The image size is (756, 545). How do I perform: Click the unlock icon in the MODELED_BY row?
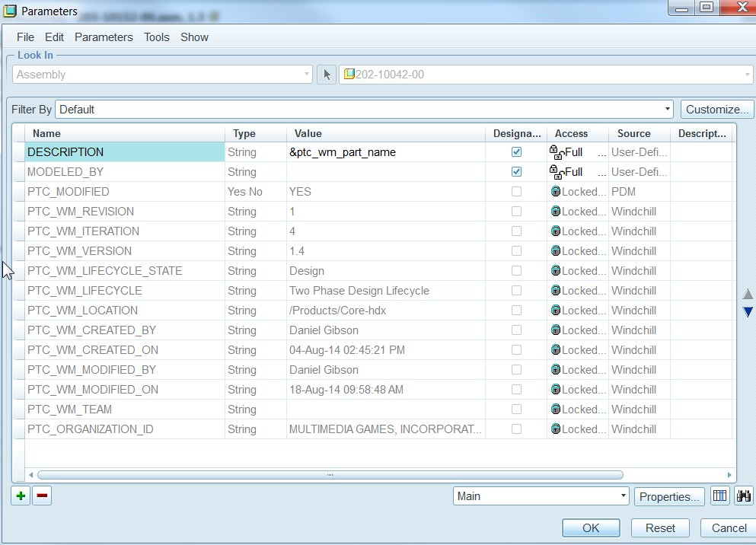(556, 172)
